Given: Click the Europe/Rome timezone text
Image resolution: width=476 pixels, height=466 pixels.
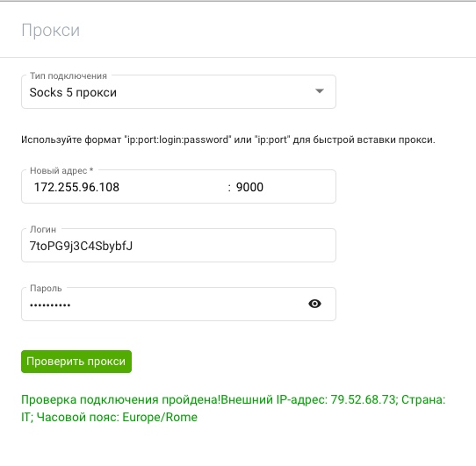Looking at the screenshot, I should [x=160, y=417].
